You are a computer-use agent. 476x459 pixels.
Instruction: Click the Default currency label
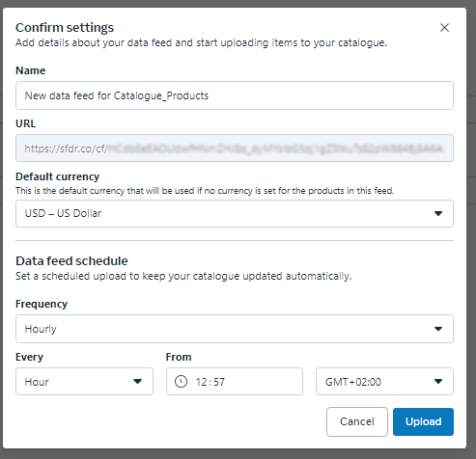[x=57, y=177]
